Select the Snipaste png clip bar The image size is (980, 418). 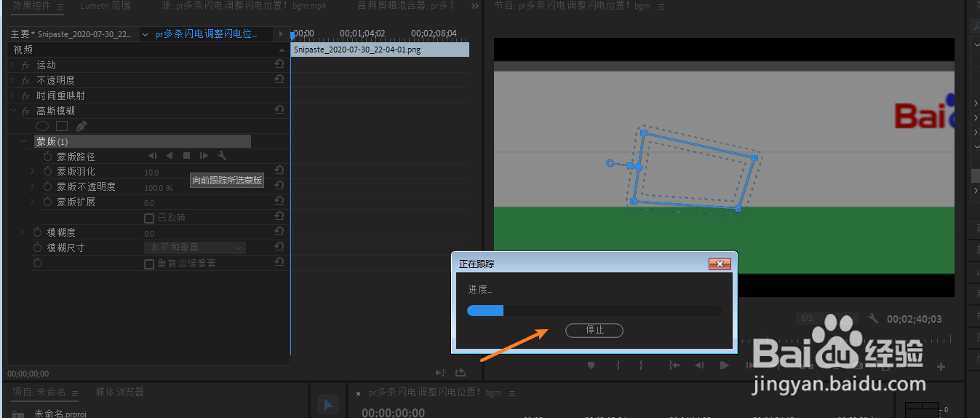pyautogui.click(x=380, y=50)
